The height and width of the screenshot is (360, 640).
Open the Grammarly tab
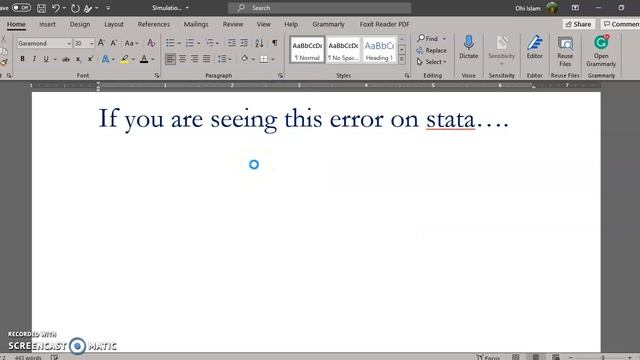coord(329,24)
